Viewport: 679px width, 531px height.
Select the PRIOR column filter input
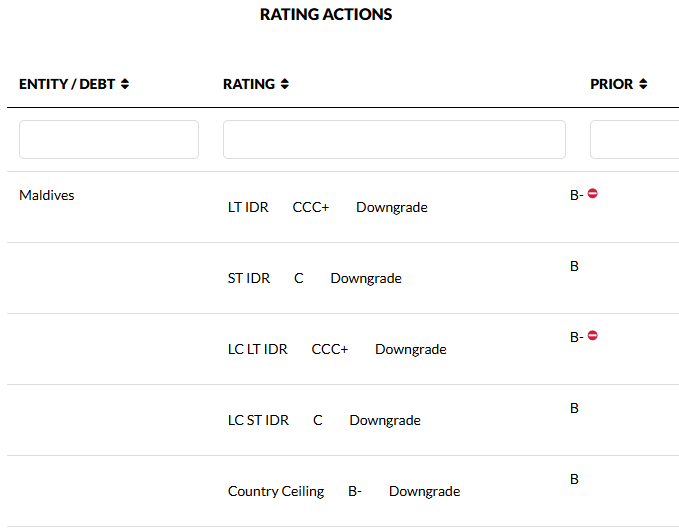[x=634, y=140]
